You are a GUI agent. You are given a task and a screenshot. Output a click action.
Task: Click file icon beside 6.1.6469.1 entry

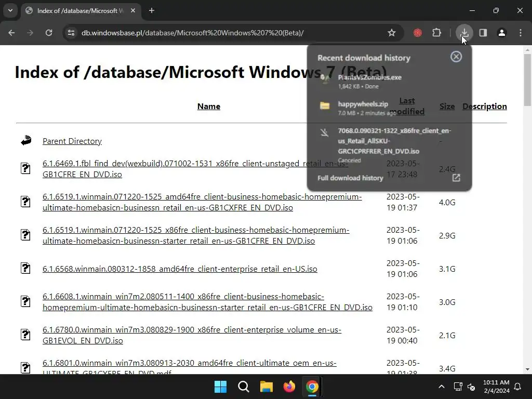pyautogui.click(x=25, y=168)
